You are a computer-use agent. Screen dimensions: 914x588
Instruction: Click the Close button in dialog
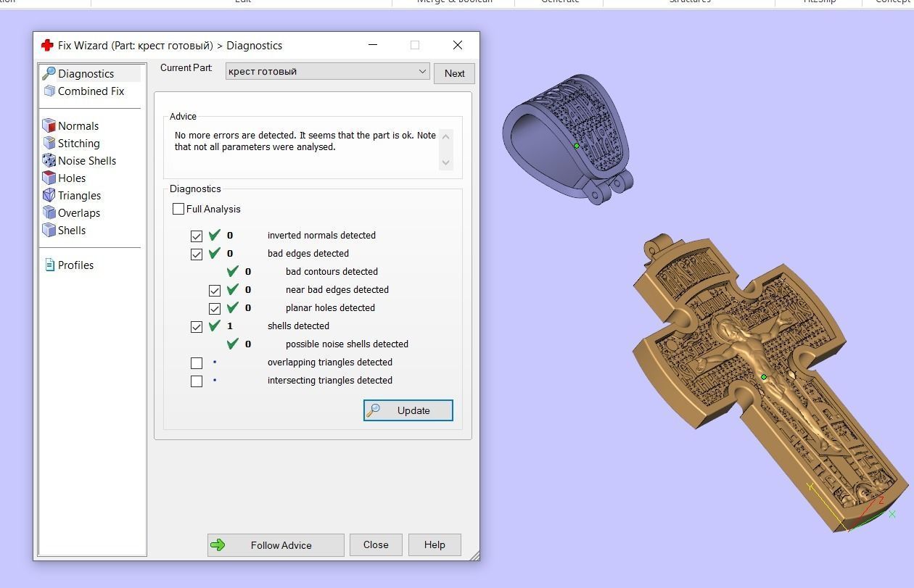pyautogui.click(x=376, y=544)
